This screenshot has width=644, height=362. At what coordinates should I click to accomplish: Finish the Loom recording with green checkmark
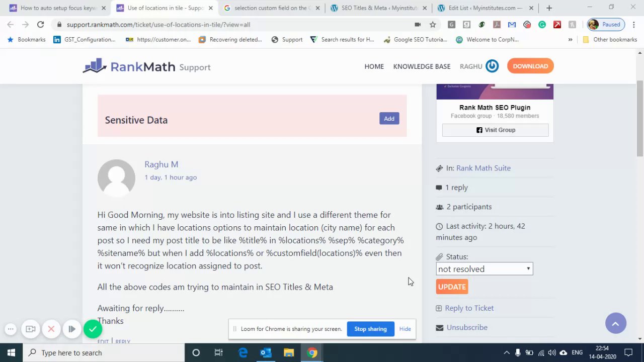pos(93,329)
